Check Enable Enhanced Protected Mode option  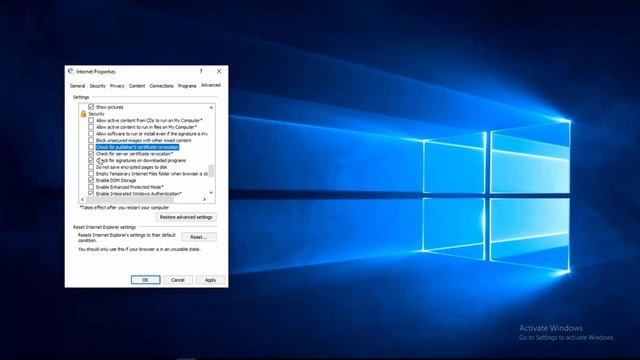tap(91, 187)
